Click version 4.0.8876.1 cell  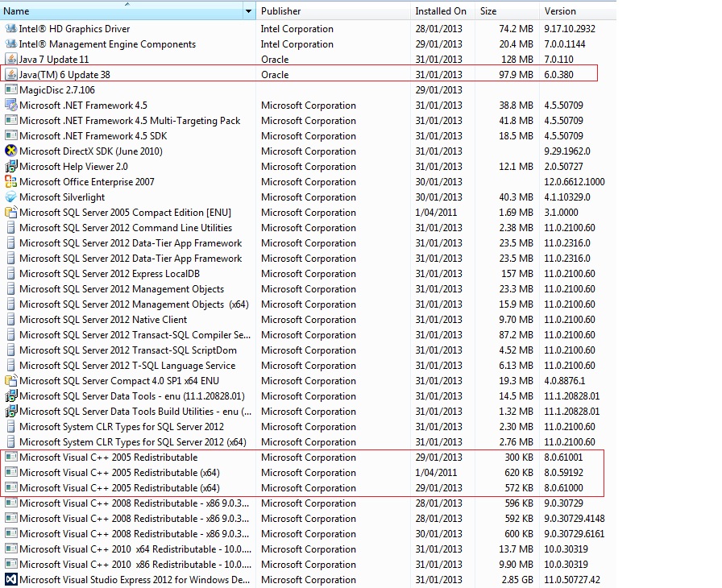[x=565, y=381]
